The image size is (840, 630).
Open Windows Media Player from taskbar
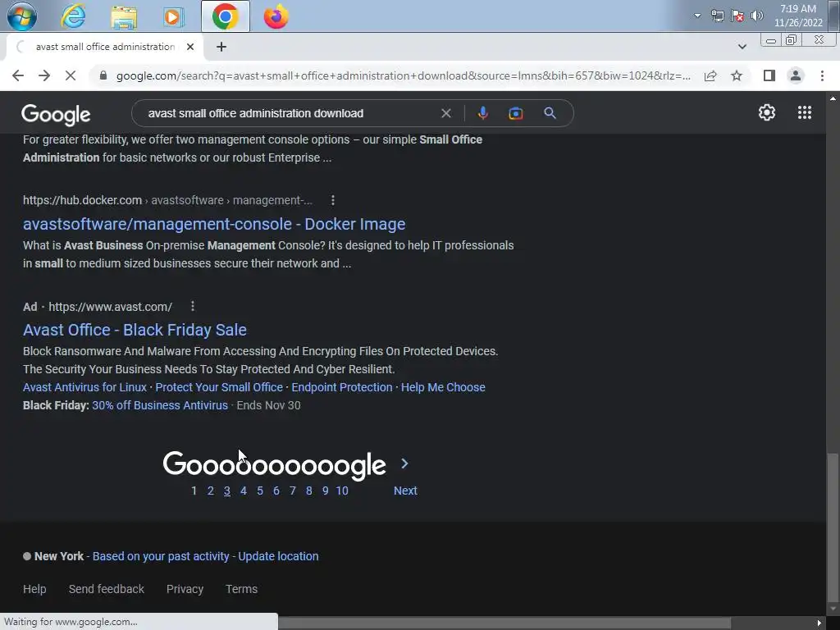tap(173, 16)
